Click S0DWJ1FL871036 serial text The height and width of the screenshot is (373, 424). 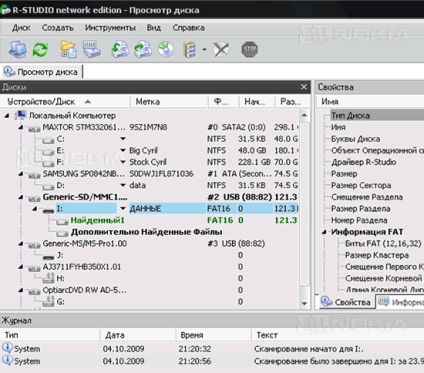tap(161, 174)
